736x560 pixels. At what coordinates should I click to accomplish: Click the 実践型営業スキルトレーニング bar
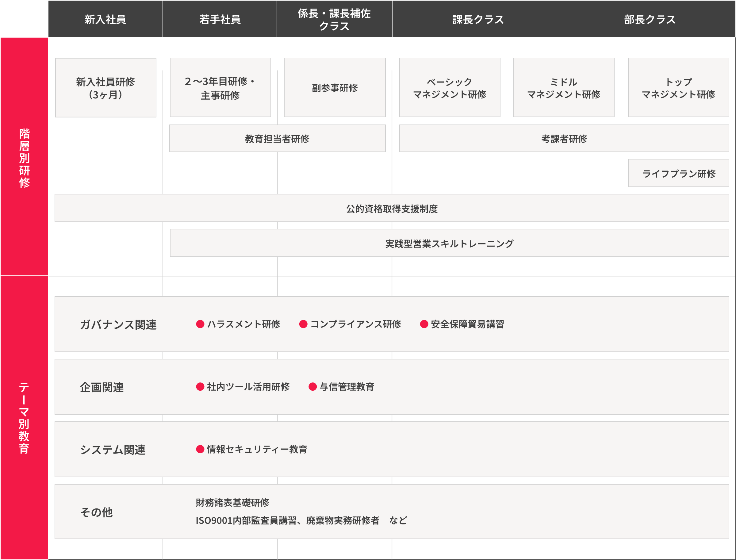(449, 243)
